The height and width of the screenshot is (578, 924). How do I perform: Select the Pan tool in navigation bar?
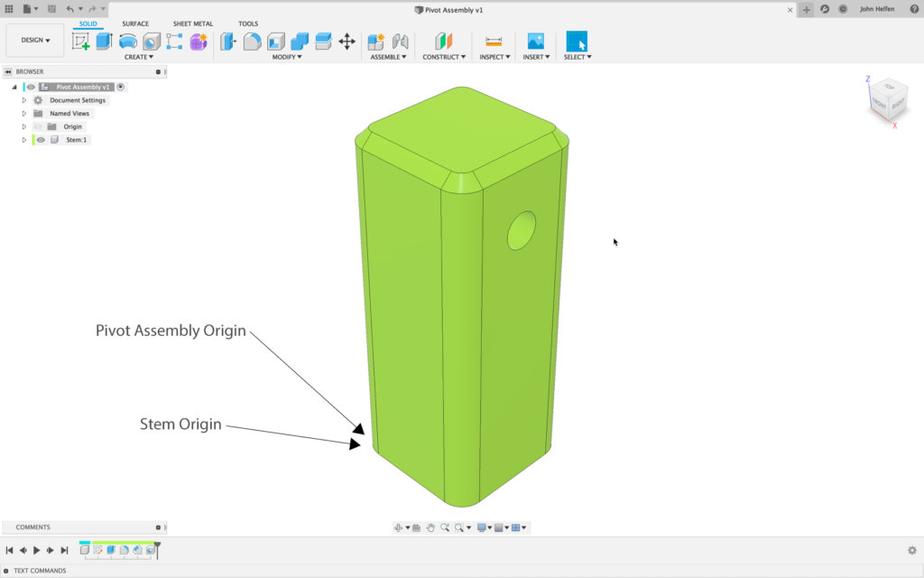coord(430,527)
